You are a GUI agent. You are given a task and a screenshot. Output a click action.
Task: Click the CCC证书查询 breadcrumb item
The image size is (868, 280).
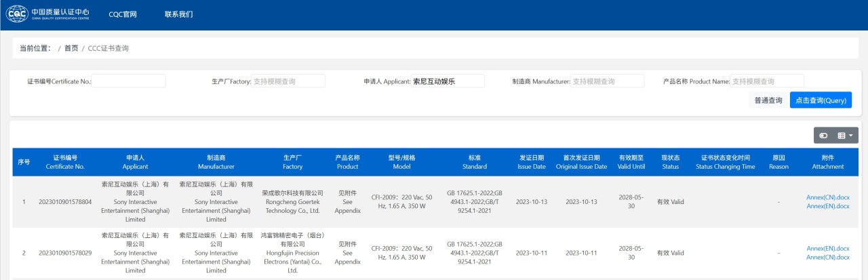pyautogui.click(x=108, y=49)
